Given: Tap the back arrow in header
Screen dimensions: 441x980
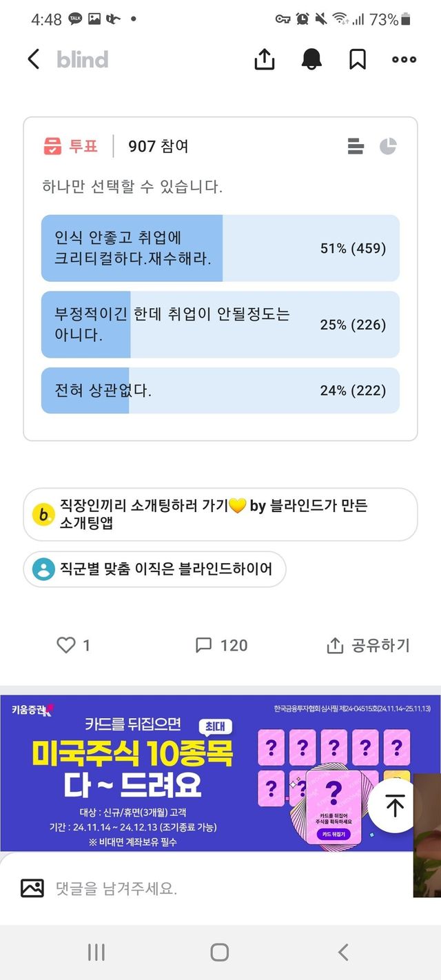Looking at the screenshot, I should pyautogui.click(x=33, y=59).
